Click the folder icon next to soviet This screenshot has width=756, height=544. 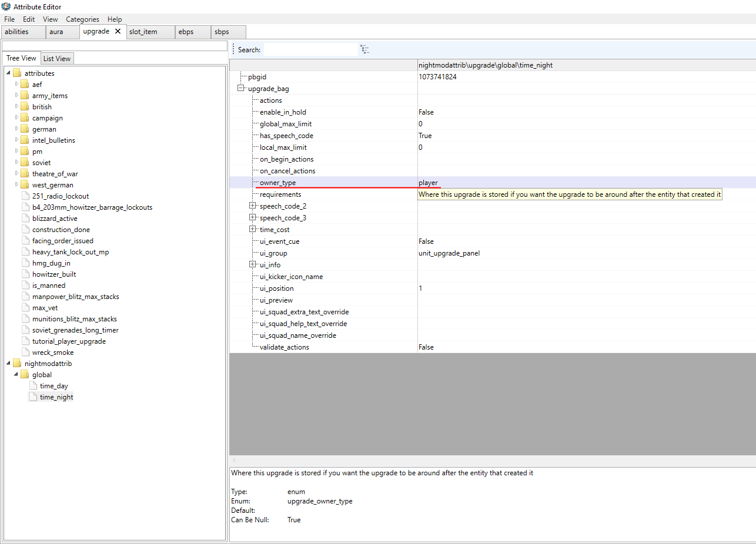[25, 163]
